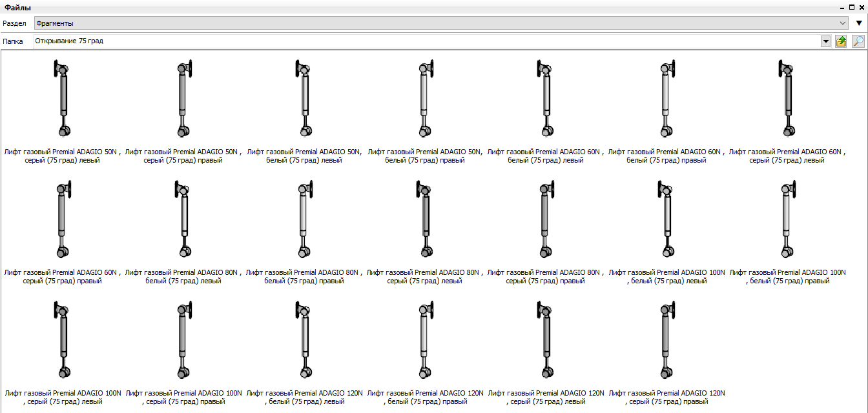This screenshot has height=413, width=868.
Task: Select ADAGIO 100N серый левый thumbnail
Action: (x=62, y=339)
